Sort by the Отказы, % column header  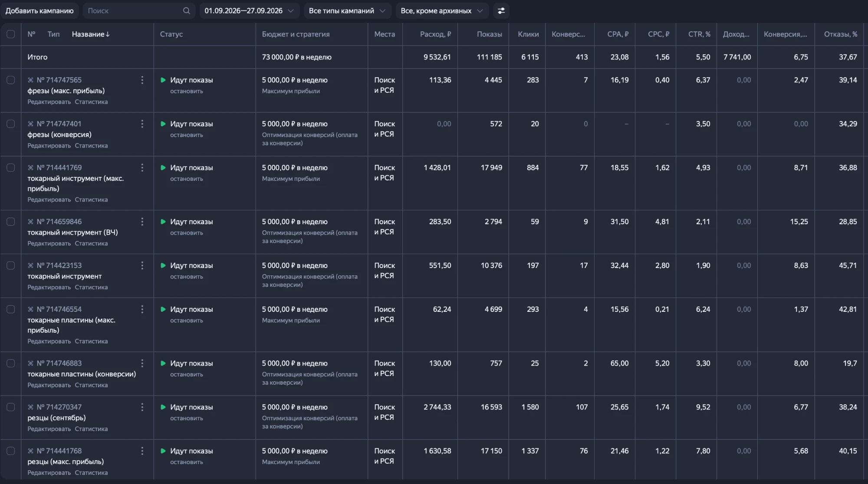841,34
